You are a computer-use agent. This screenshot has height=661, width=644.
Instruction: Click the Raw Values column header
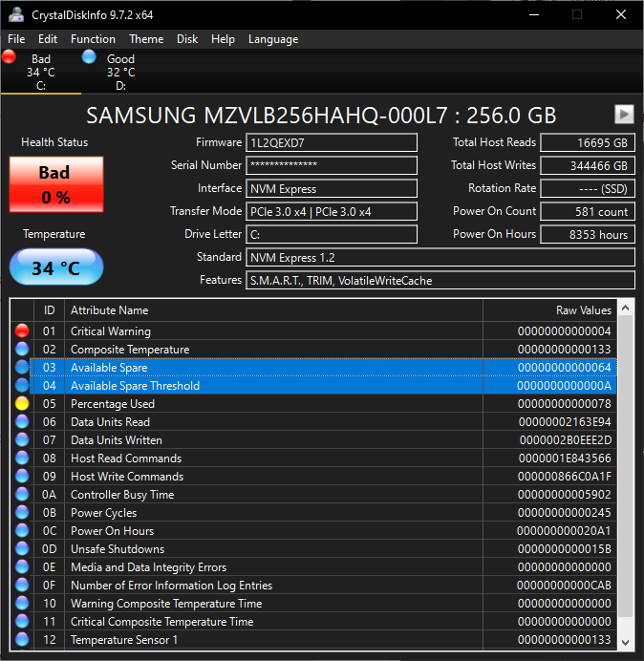pos(549,310)
